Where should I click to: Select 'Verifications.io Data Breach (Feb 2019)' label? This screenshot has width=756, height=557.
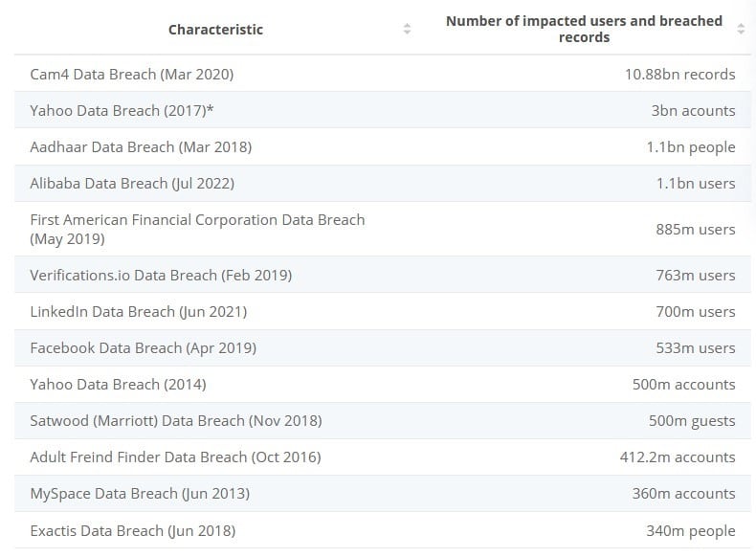(161, 276)
